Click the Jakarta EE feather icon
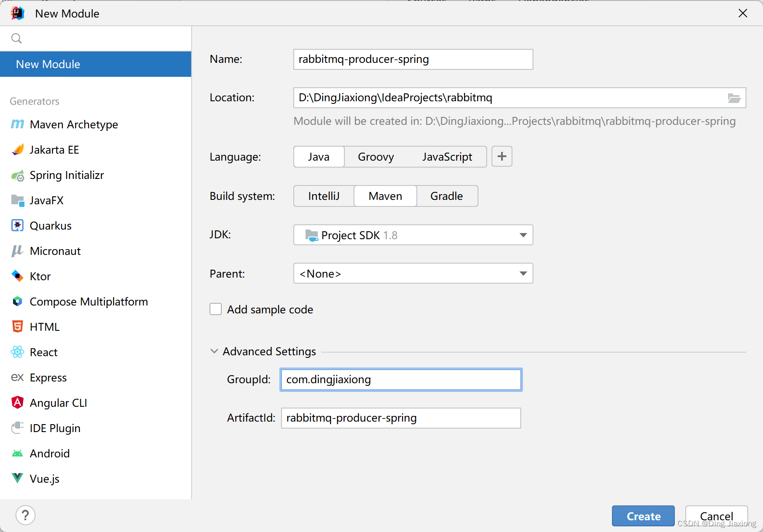 click(x=17, y=150)
